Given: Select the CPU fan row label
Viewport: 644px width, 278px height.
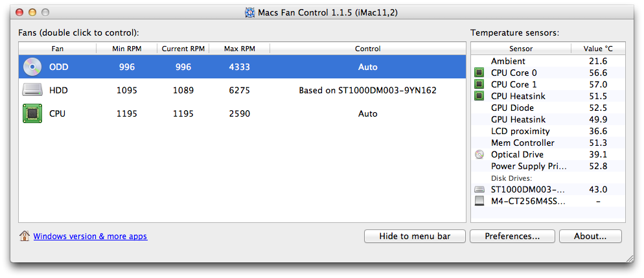Looking at the screenshot, I should (x=58, y=114).
